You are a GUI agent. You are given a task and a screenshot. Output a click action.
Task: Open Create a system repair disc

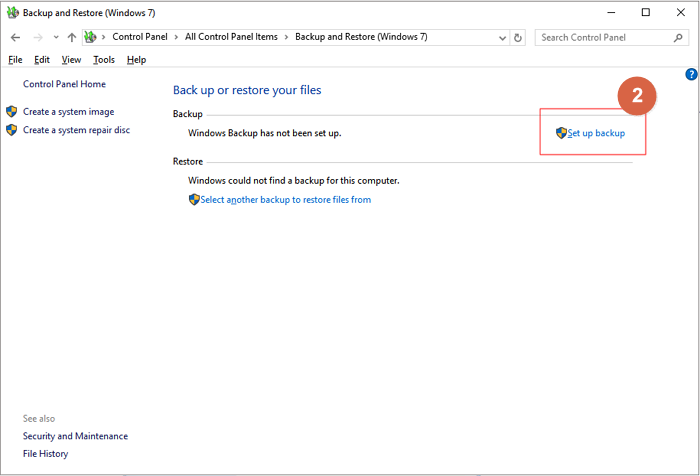point(76,130)
